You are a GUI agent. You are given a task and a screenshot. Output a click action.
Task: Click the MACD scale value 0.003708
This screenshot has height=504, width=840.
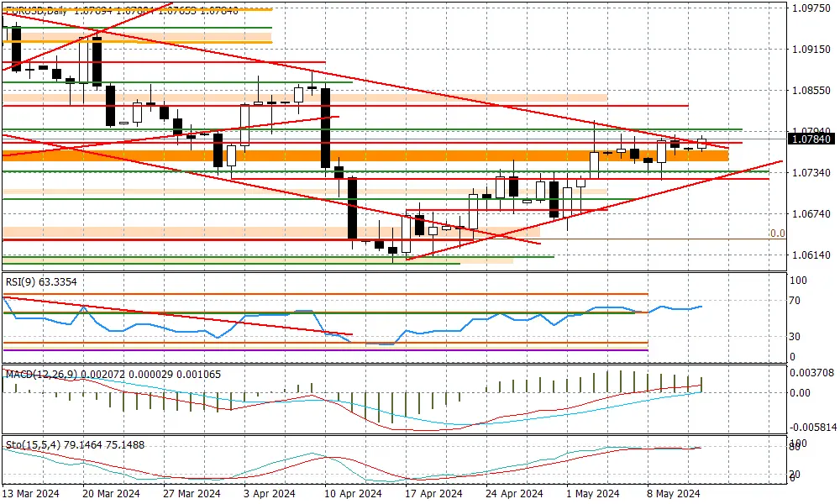pos(811,373)
